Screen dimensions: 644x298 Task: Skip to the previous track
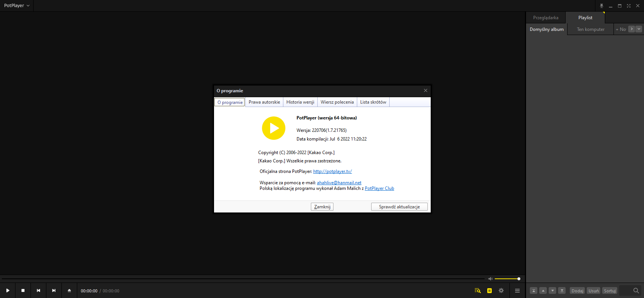click(38, 290)
